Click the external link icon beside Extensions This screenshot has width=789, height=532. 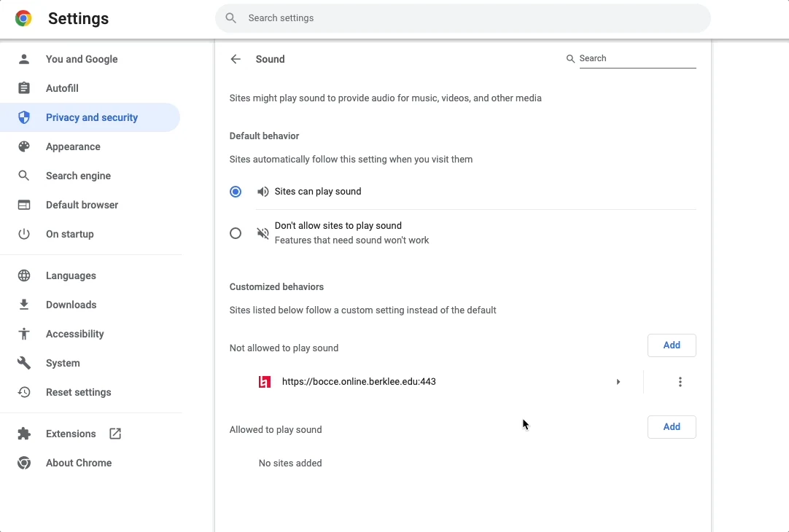pyautogui.click(x=115, y=434)
